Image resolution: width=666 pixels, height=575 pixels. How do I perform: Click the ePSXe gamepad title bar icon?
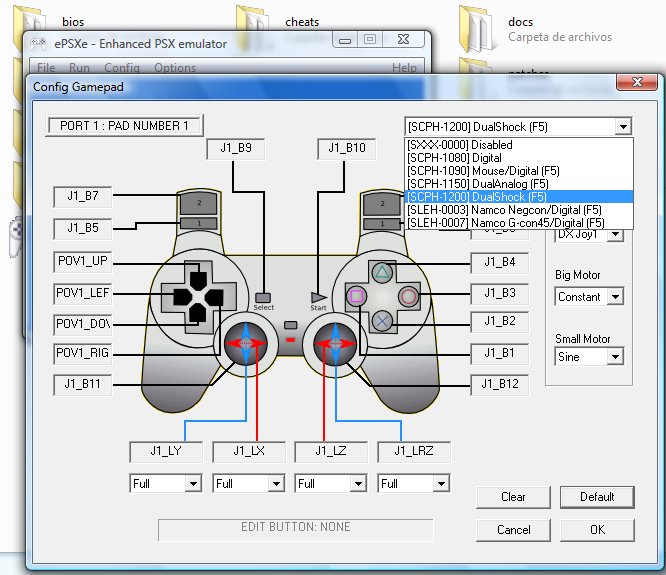tap(38, 44)
